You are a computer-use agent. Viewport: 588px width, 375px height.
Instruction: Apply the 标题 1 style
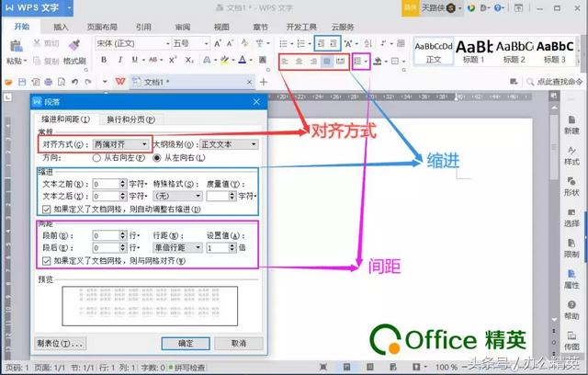474,51
